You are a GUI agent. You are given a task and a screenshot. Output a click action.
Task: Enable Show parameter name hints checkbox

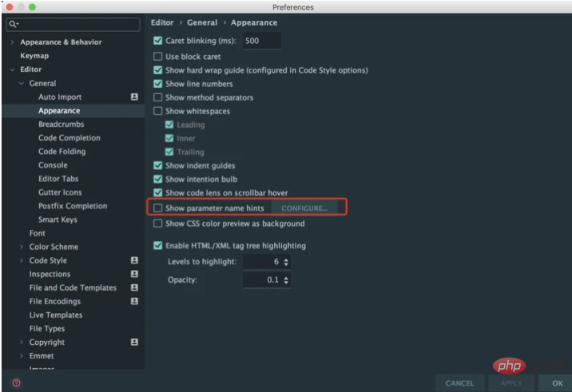click(x=158, y=208)
